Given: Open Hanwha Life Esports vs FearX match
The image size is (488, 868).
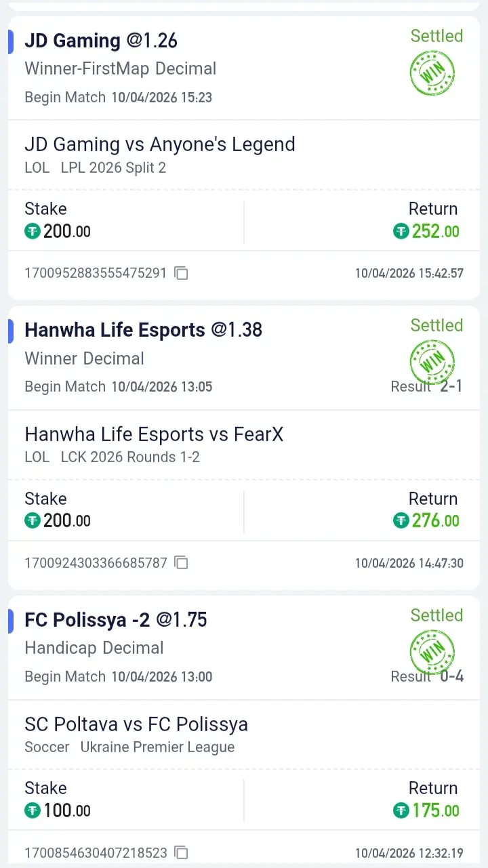Looking at the screenshot, I should pos(154,434).
